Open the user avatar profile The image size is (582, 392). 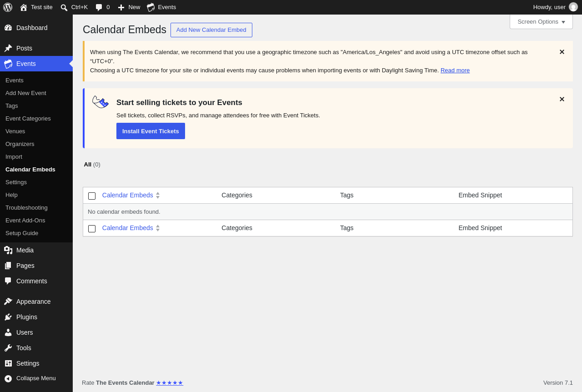573,7
